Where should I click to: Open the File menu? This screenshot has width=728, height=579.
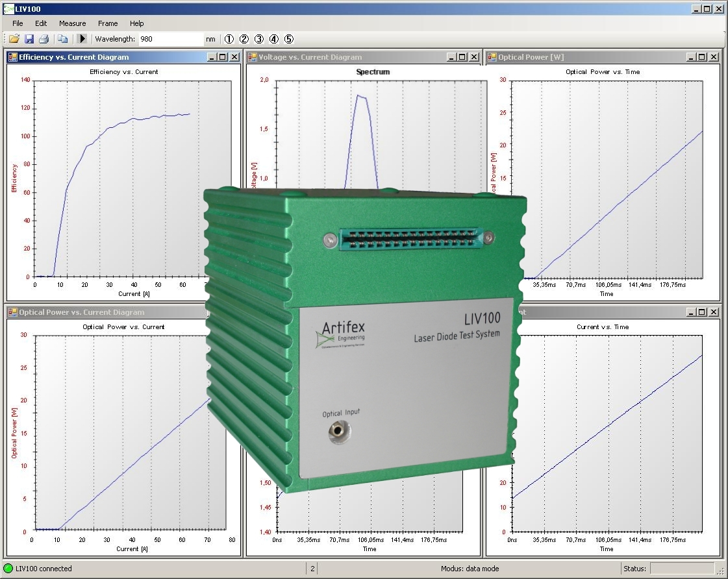(x=18, y=23)
